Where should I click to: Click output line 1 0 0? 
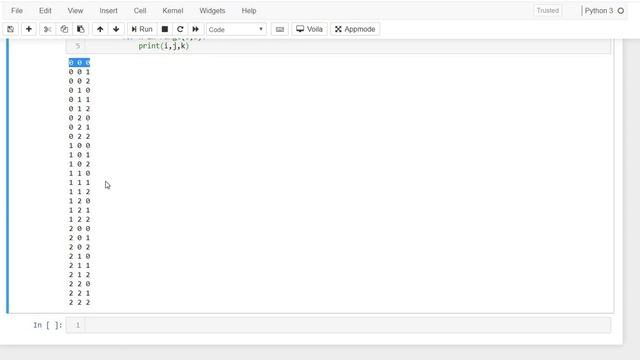tap(79, 145)
